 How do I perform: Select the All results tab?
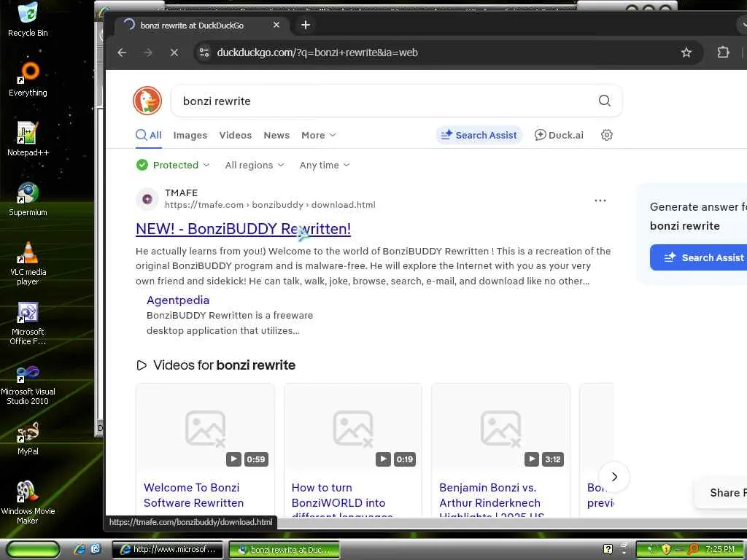click(x=149, y=135)
